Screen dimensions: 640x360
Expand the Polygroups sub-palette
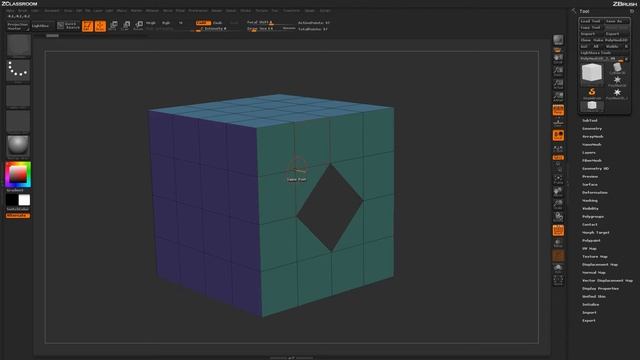tap(593, 217)
